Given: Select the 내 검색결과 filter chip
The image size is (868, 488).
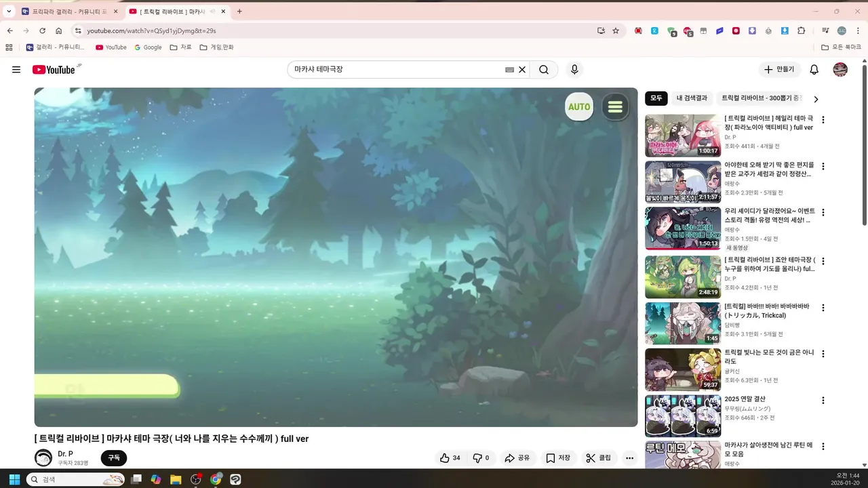Looking at the screenshot, I should point(692,98).
